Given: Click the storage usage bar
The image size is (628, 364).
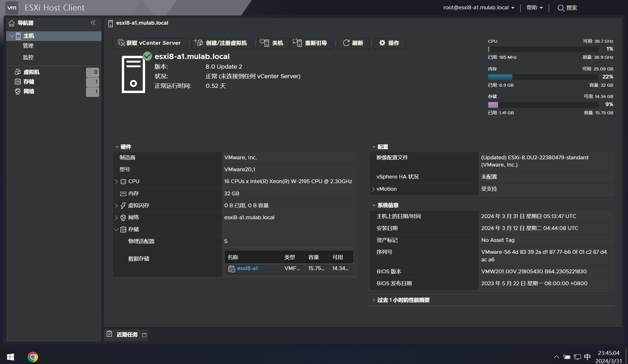Looking at the screenshot, I should (543, 105).
